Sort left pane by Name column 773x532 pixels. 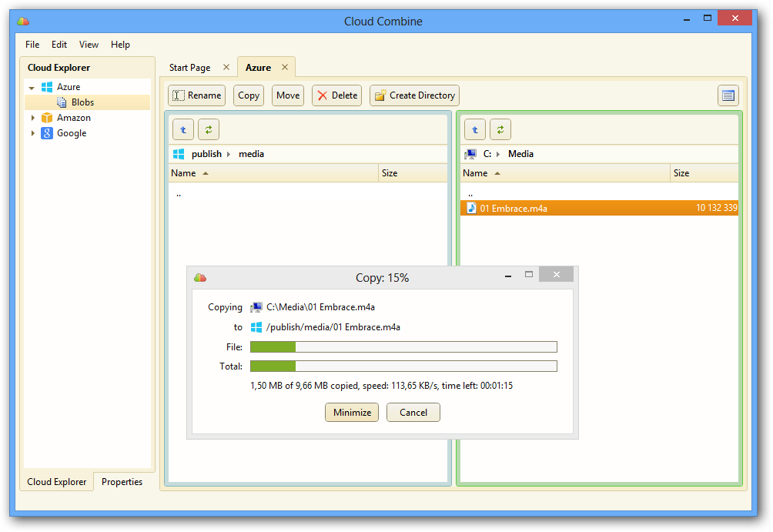pyautogui.click(x=273, y=173)
